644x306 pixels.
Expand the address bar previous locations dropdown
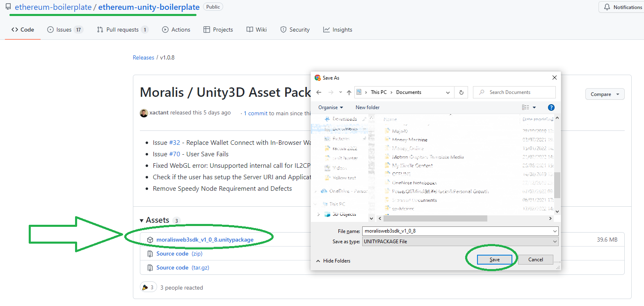click(x=448, y=92)
